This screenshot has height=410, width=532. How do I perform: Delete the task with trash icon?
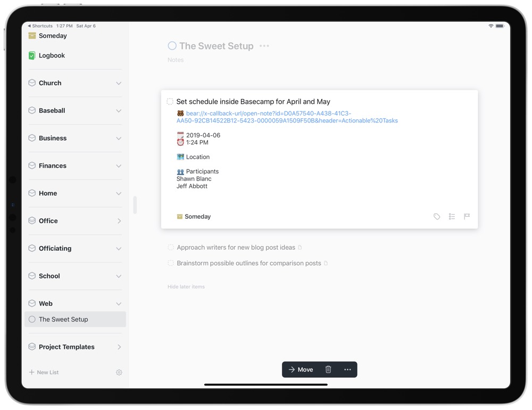point(328,370)
